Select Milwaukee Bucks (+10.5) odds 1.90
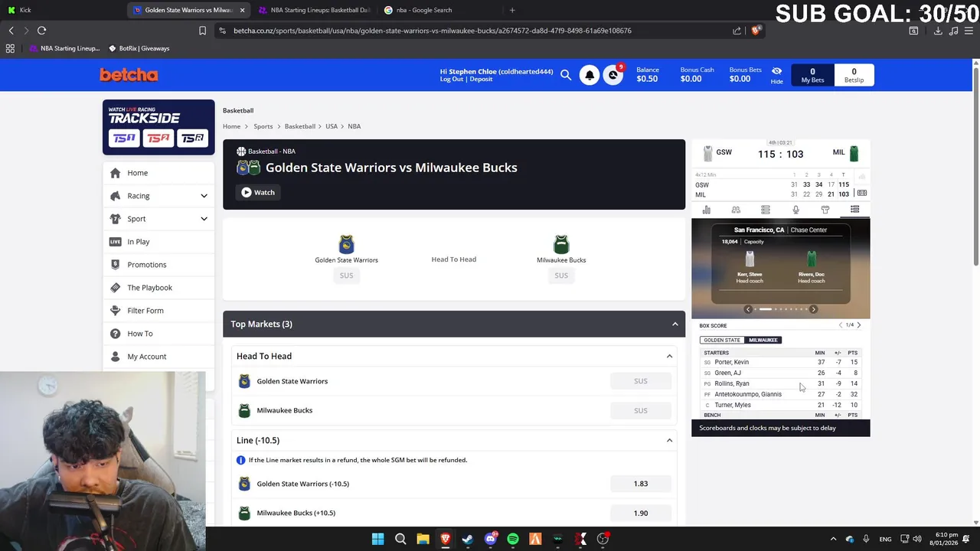This screenshot has width=980, height=551. [641, 513]
